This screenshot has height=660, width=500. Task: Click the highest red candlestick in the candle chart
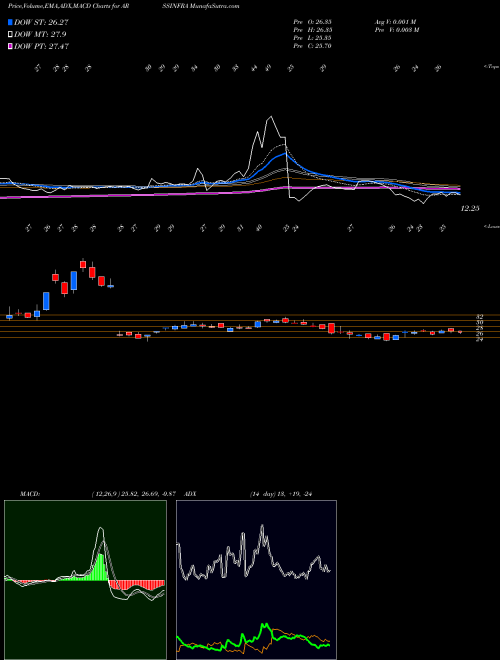point(83,264)
